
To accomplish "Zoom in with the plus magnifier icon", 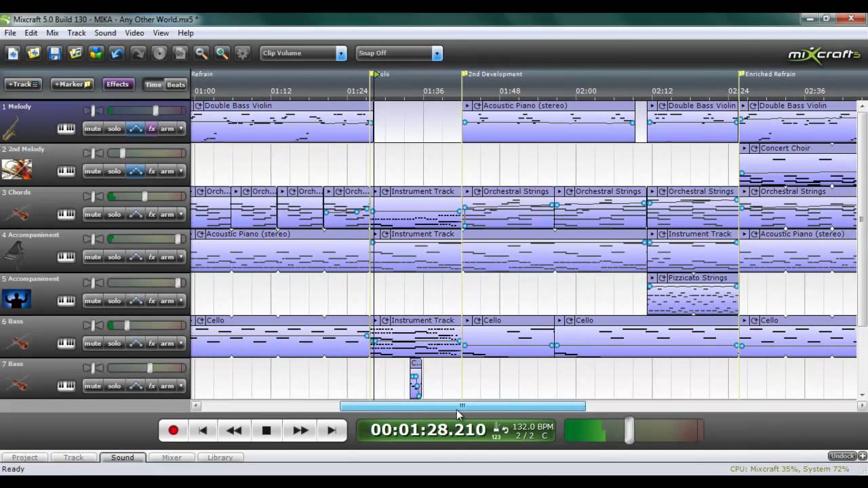I will click(x=222, y=53).
